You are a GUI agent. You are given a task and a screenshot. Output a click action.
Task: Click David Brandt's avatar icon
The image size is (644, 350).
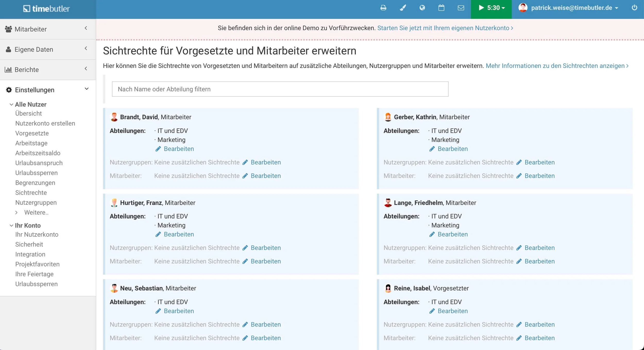114,117
